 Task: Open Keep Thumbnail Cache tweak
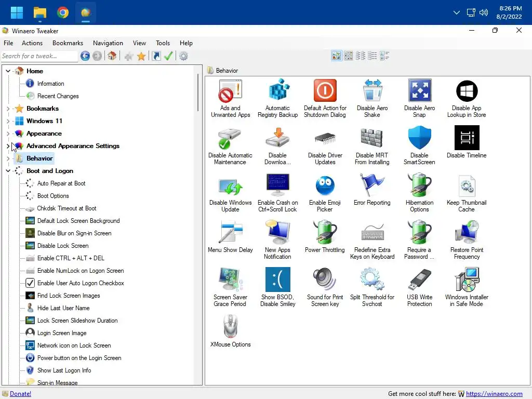coord(467,193)
